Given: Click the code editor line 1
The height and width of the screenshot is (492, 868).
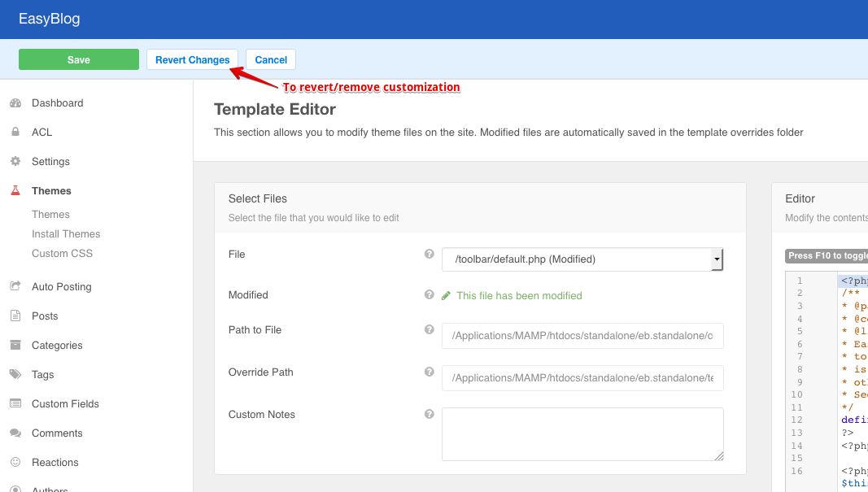Looking at the screenshot, I should (853, 281).
